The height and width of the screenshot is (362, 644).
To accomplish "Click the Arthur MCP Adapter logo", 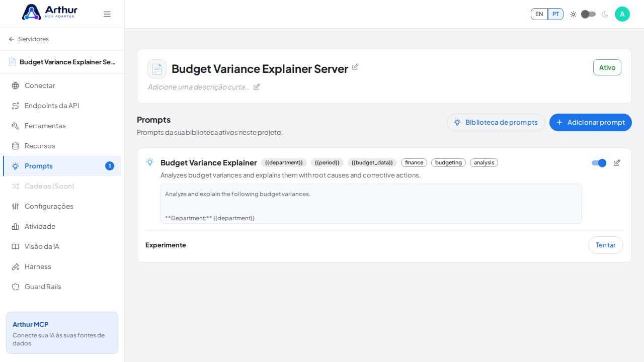I will (50, 12).
